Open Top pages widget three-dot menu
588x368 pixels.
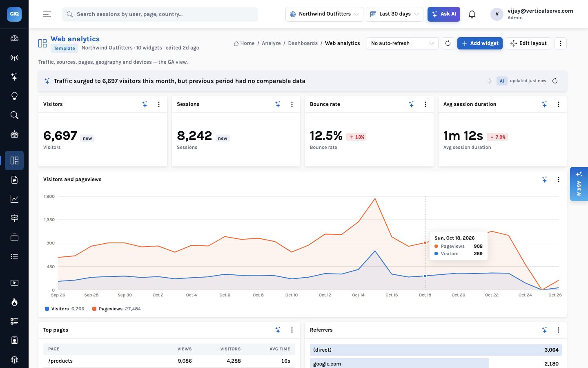click(292, 330)
